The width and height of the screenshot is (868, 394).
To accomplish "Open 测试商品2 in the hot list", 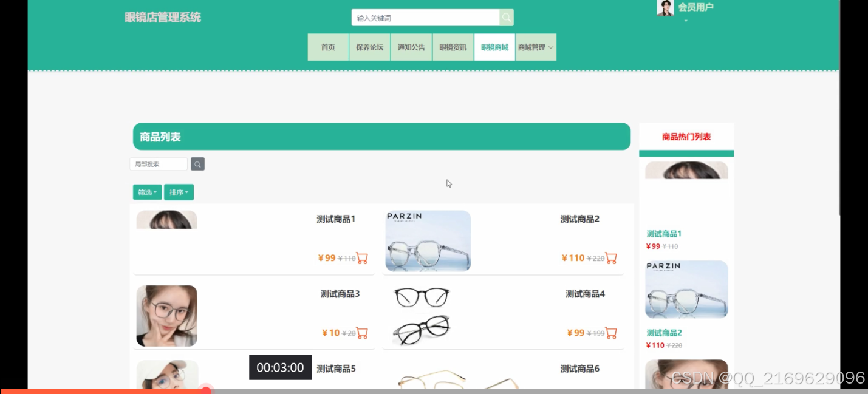I will tap(664, 333).
